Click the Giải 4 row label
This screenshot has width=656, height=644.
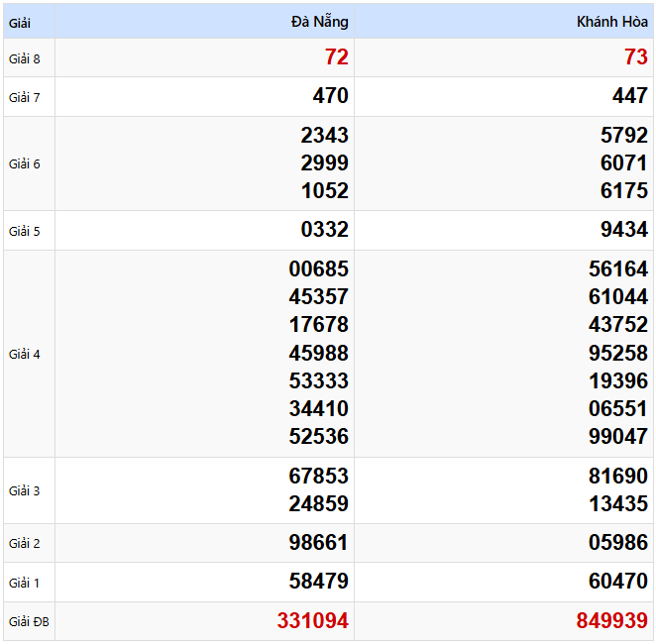pyautogui.click(x=25, y=354)
